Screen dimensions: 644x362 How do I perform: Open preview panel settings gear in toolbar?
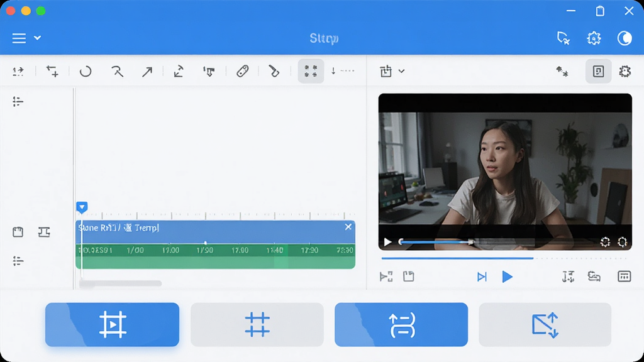click(x=625, y=72)
